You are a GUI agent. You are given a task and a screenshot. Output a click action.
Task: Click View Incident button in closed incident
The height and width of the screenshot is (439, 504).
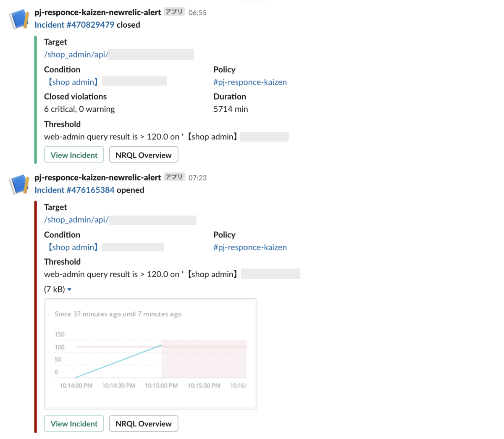click(x=74, y=155)
